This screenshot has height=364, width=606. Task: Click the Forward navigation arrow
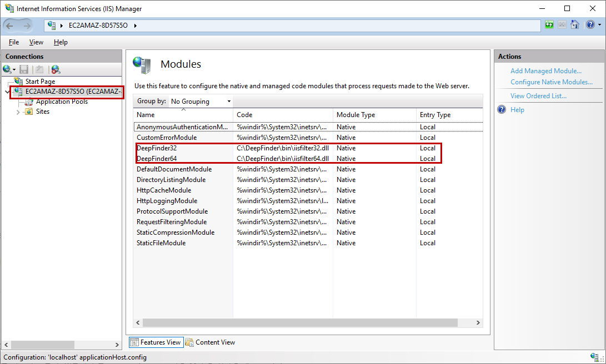pyautogui.click(x=27, y=26)
